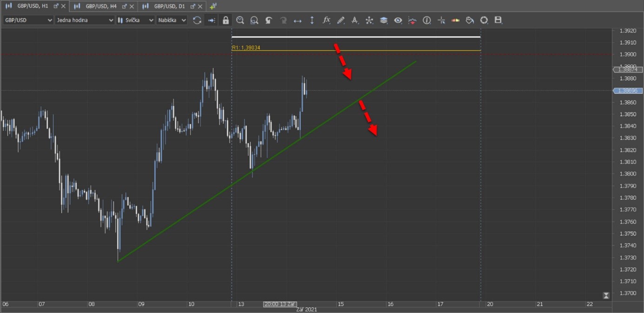Click the floppy disk save icon

pyautogui.click(x=498, y=20)
